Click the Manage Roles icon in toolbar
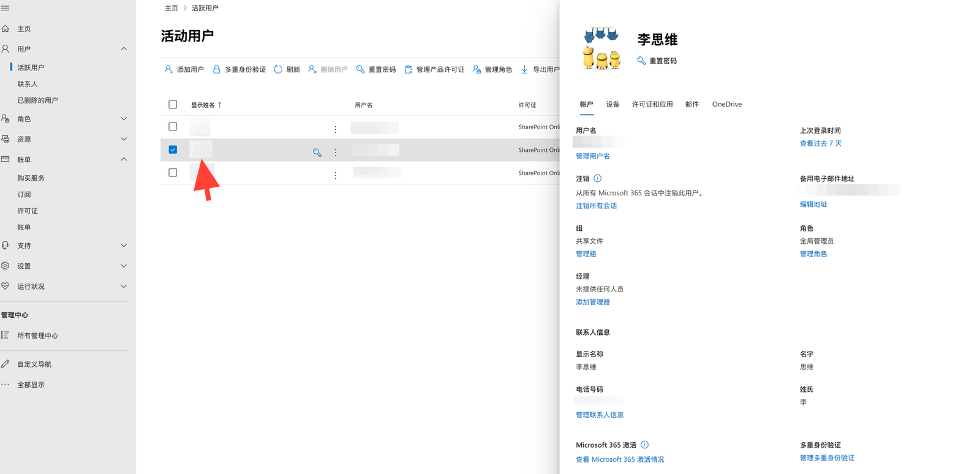 [477, 69]
